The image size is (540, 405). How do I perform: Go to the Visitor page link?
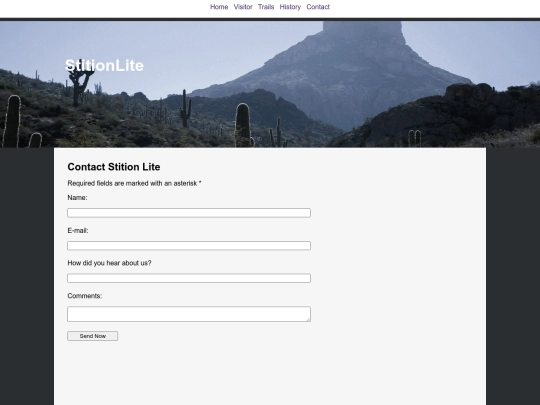[x=243, y=7]
